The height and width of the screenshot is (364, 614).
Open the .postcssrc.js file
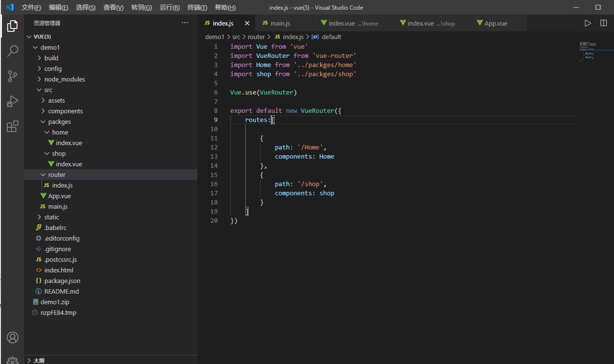pos(111,259)
